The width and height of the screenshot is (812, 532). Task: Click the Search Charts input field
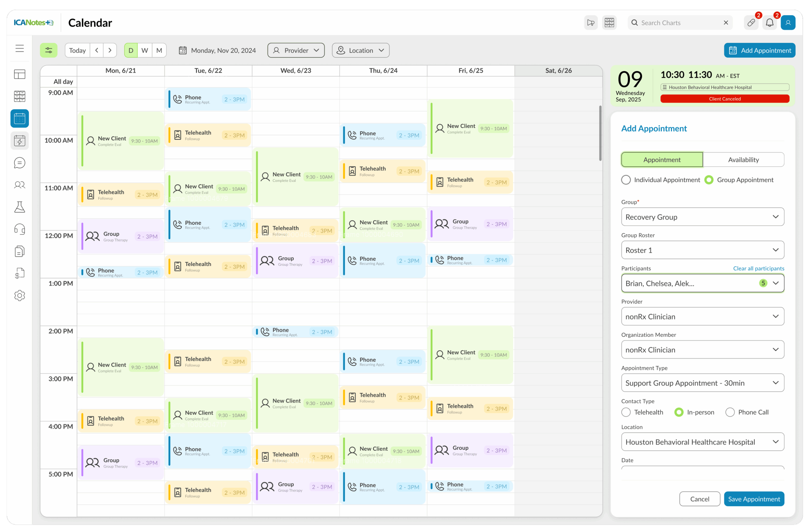pos(679,23)
